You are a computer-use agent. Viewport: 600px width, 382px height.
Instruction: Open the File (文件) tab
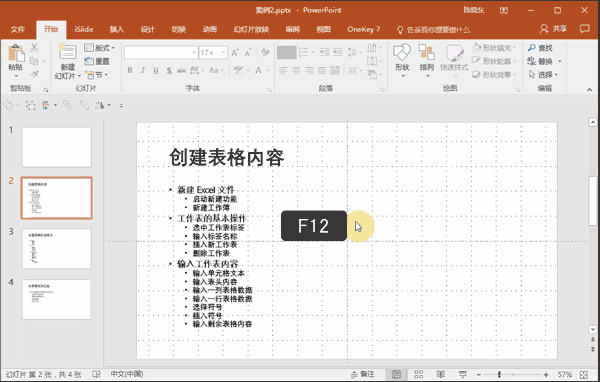point(18,29)
